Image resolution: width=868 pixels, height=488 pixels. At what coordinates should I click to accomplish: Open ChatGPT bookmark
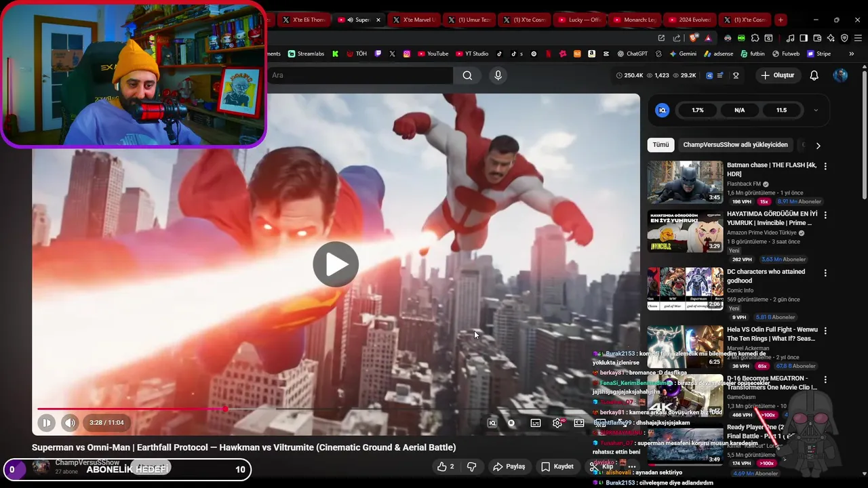[632, 54]
